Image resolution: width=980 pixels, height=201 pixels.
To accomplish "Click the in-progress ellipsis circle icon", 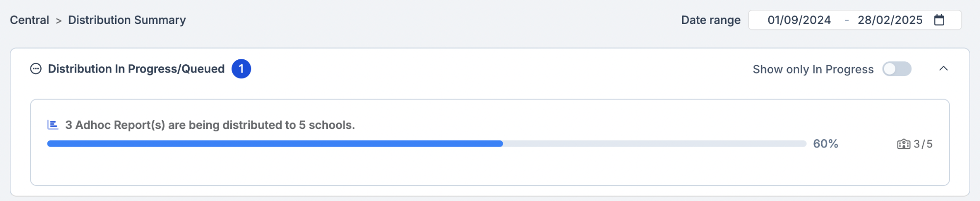I will click(x=36, y=69).
